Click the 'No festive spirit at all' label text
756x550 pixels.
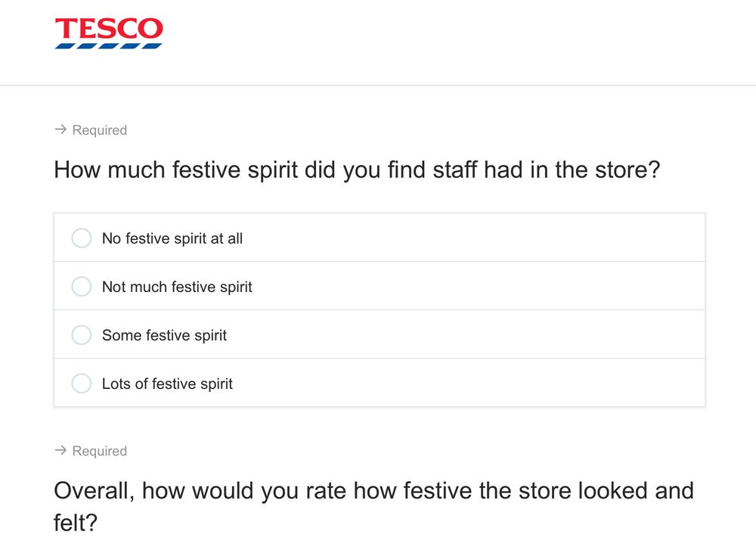pos(172,238)
